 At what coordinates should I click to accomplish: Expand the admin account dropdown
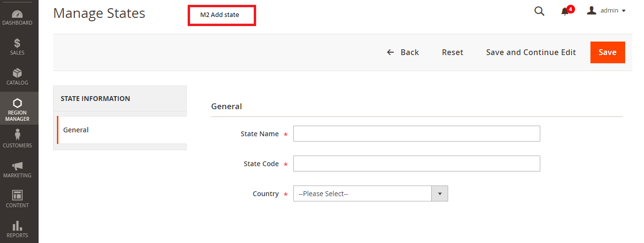pos(606,11)
